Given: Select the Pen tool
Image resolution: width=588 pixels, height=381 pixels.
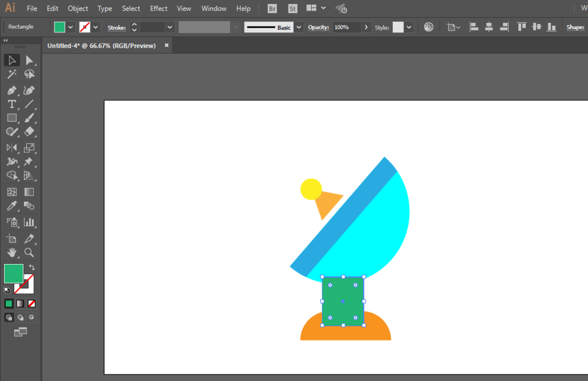Looking at the screenshot, I should pos(12,91).
